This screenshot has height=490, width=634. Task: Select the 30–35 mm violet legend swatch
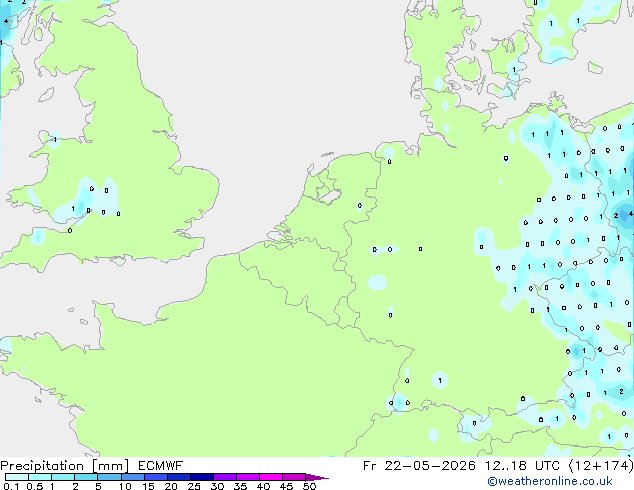[225, 477]
